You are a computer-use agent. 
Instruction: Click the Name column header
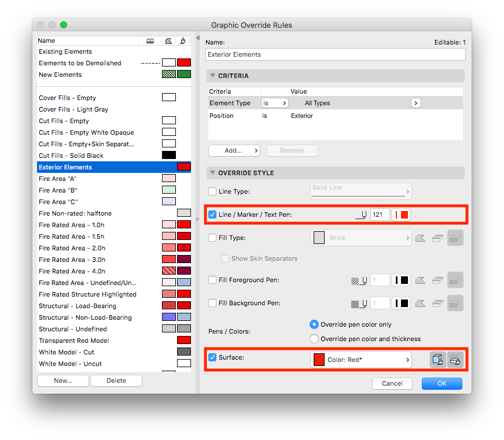coord(87,41)
